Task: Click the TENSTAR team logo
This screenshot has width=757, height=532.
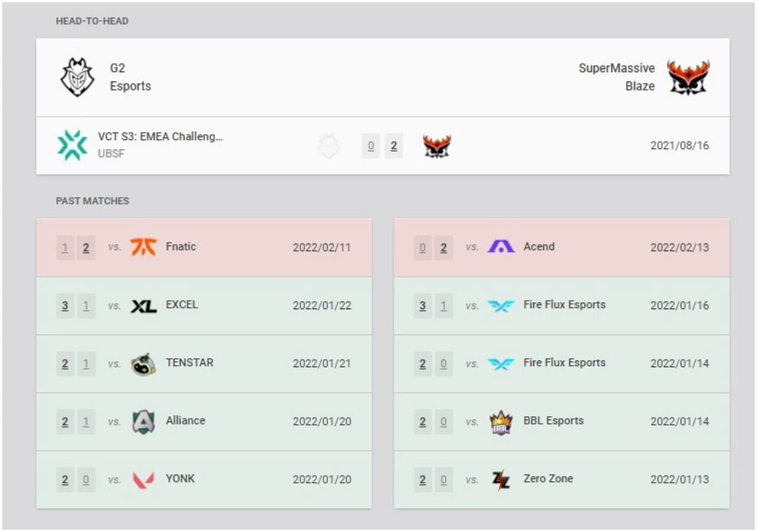Action: 143,364
